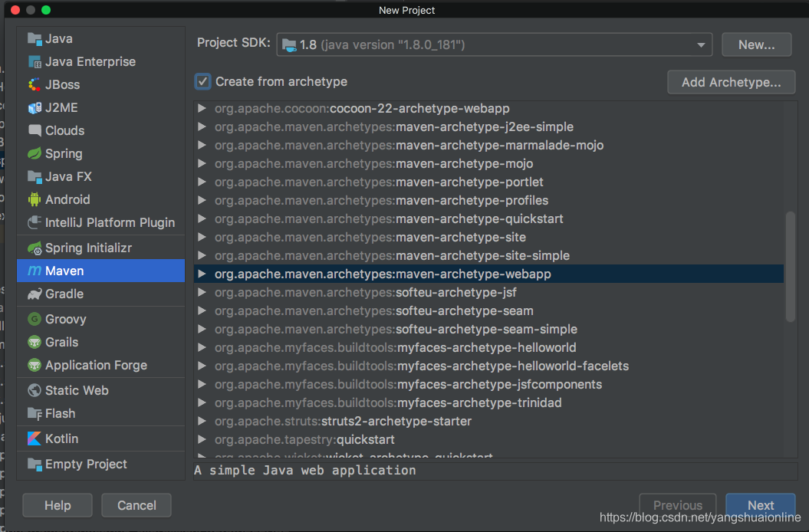The height and width of the screenshot is (532, 809).
Task: Select the maven-archetype-marmalade-mojo entry text
Action: [409, 146]
